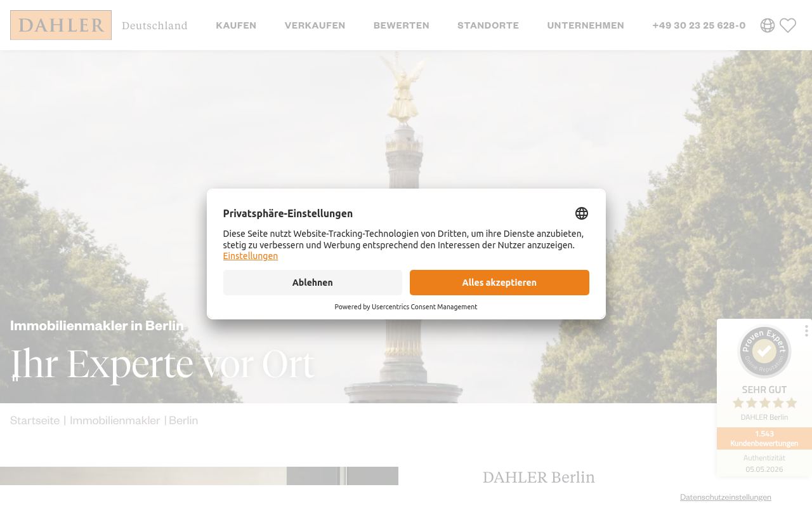Go to Startseite breadcrumb
The image size is (812, 508).
(35, 420)
